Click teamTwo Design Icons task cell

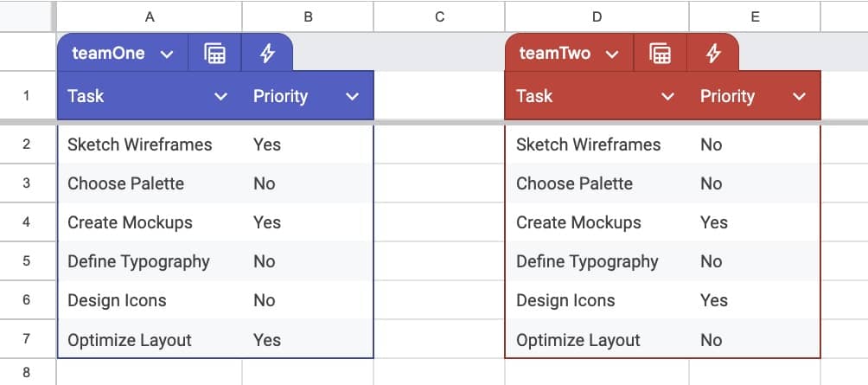(565, 300)
